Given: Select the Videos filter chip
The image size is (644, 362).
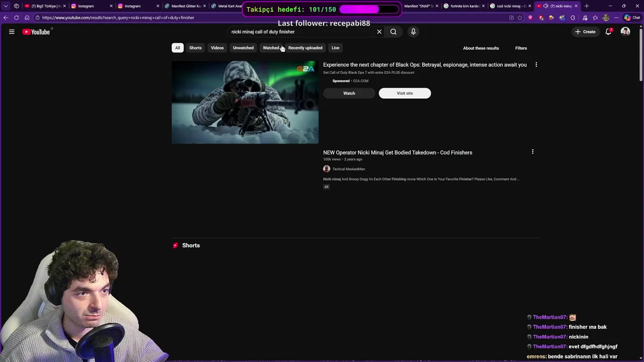Looking at the screenshot, I should tap(217, 48).
